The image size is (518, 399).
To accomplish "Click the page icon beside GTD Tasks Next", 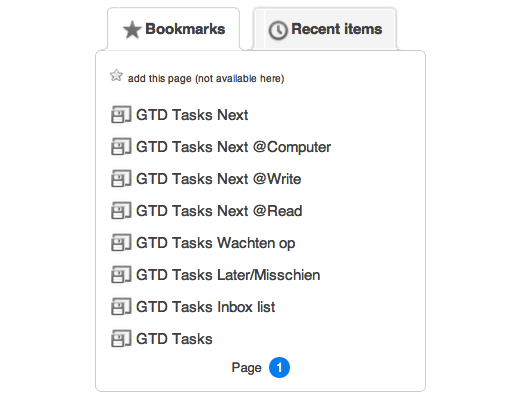I will coord(121,115).
